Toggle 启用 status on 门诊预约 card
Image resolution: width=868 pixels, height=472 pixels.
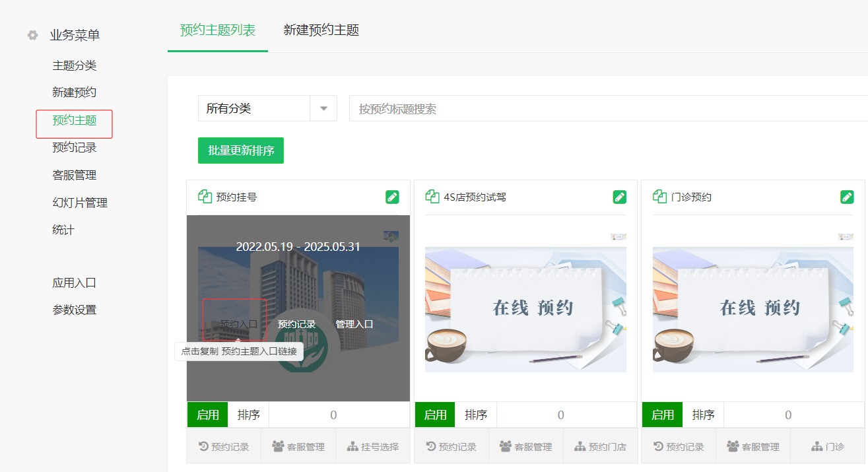click(x=663, y=415)
